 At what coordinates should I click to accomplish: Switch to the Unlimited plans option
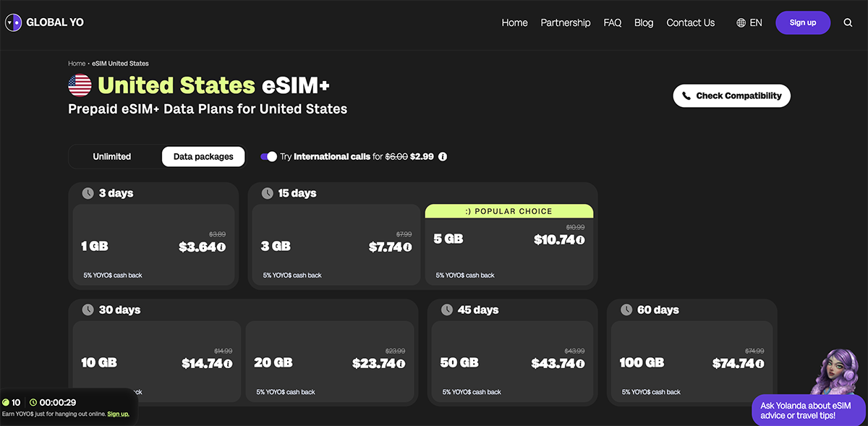112,156
